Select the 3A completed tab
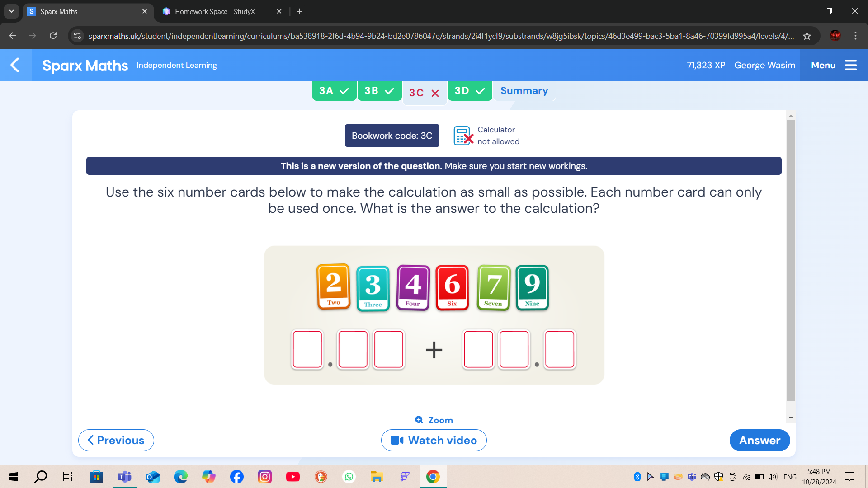Viewport: 868px width, 488px height. click(333, 90)
